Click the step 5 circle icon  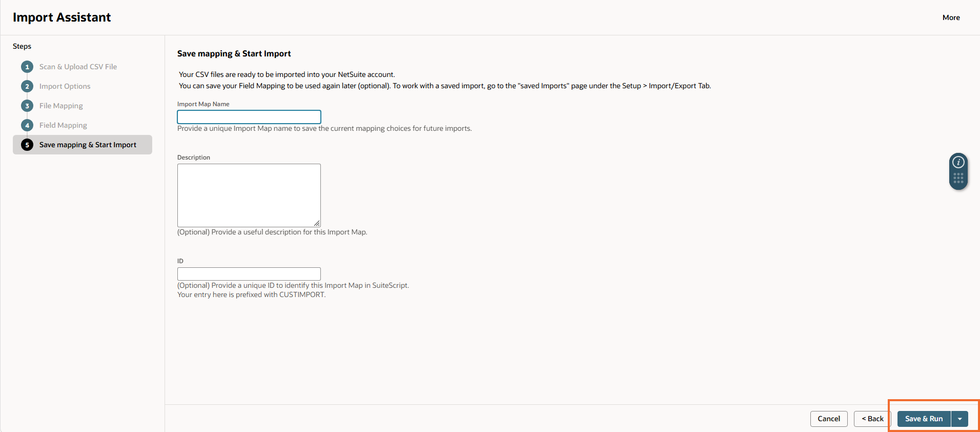[x=27, y=145]
